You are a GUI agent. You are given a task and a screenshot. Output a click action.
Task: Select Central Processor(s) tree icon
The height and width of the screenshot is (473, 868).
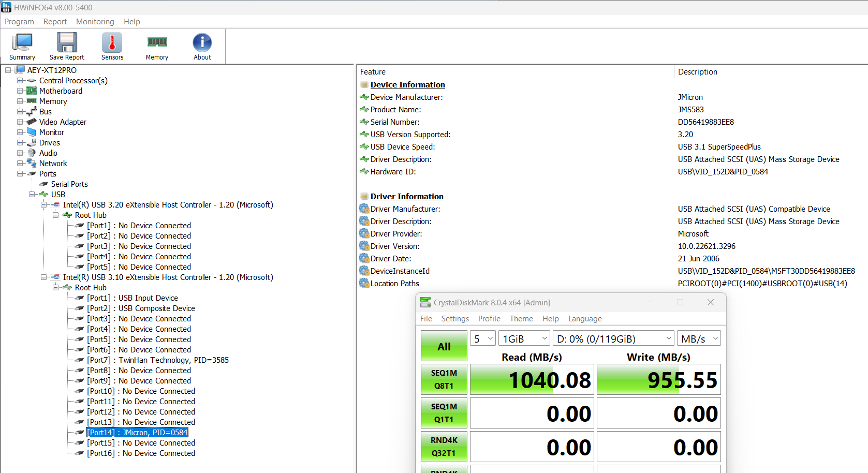[32, 81]
